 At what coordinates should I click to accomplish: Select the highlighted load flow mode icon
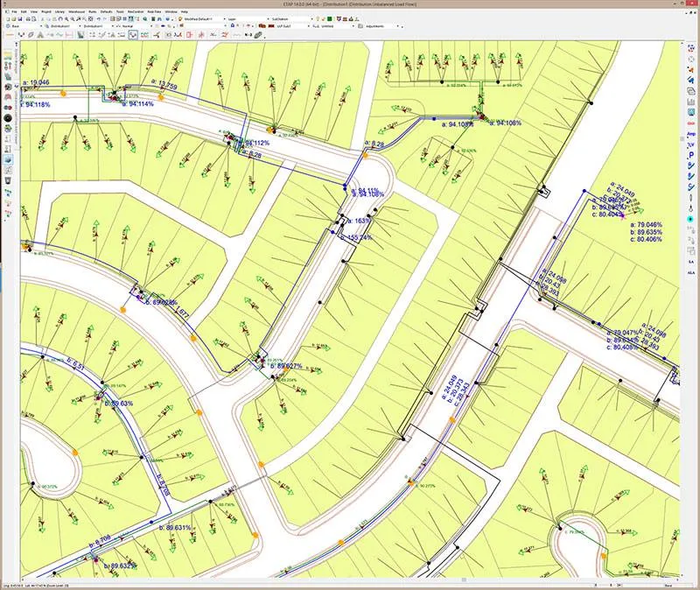[133, 35]
